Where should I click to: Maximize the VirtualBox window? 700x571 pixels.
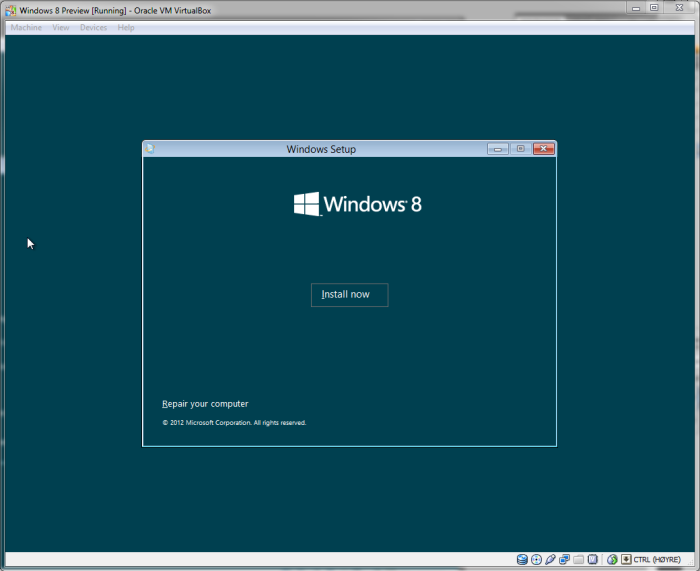click(x=654, y=8)
